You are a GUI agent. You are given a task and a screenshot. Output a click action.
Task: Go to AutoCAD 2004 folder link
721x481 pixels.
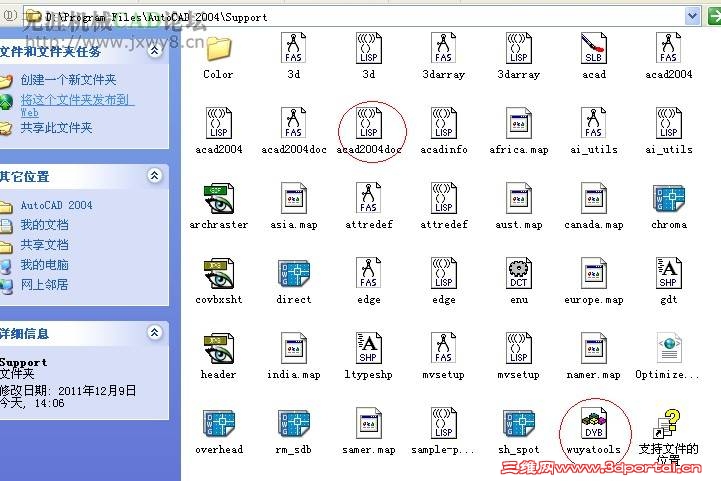[x=56, y=205]
